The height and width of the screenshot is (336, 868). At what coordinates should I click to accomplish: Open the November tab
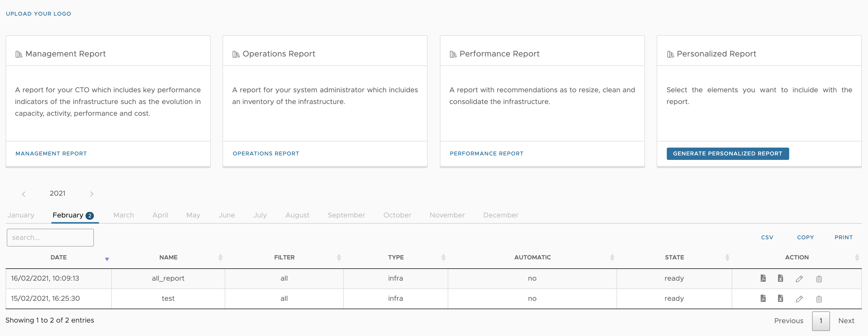pyautogui.click(x=447, y=215)
